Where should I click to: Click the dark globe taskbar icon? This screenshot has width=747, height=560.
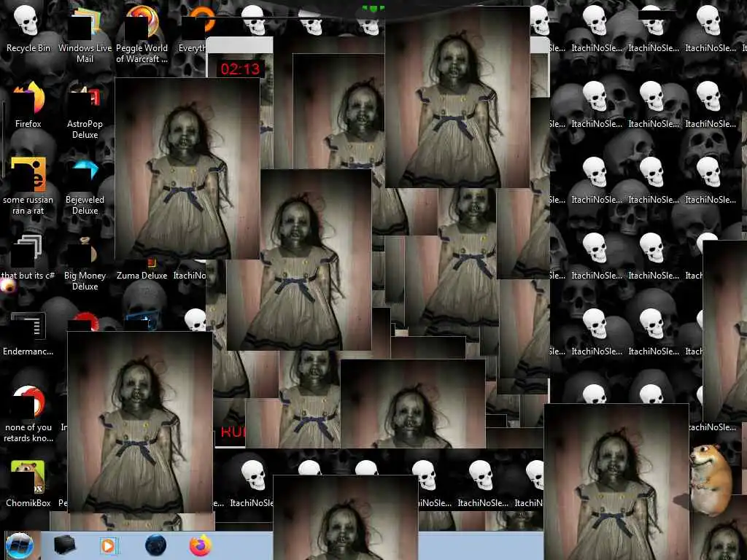(155, 545)
